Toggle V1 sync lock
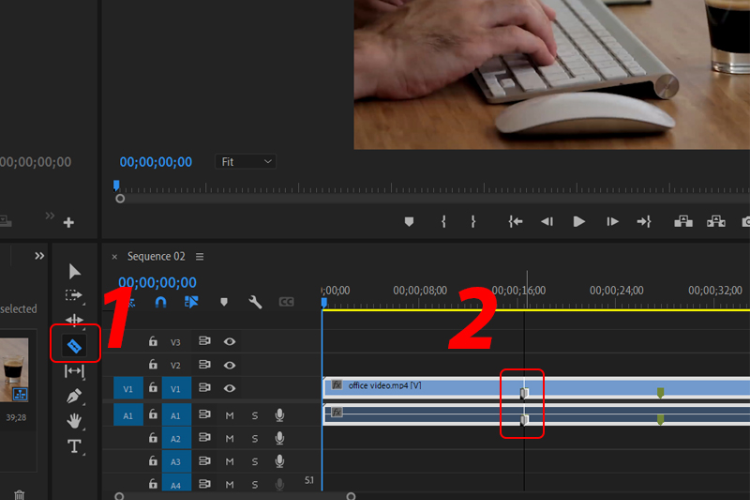This screenshot has height=500, width=750. coord(205,388)
